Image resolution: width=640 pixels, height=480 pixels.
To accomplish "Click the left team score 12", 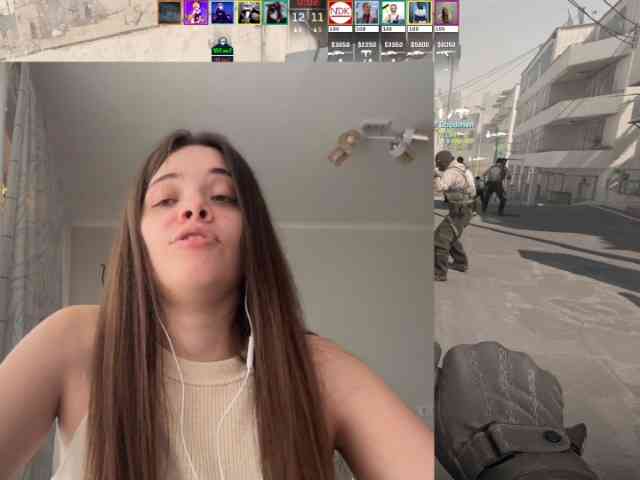I will click(x=298, y=17).
